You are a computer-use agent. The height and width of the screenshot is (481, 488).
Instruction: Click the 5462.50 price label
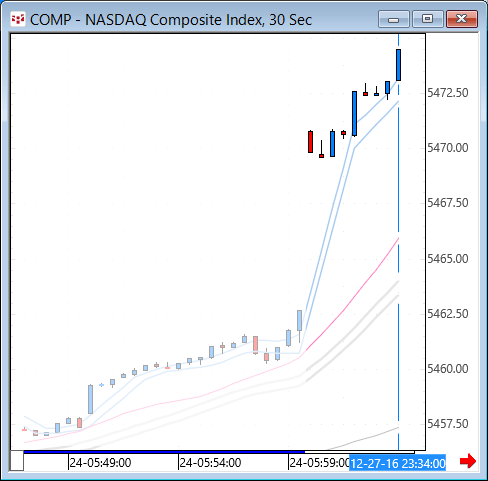click(448, 314)
